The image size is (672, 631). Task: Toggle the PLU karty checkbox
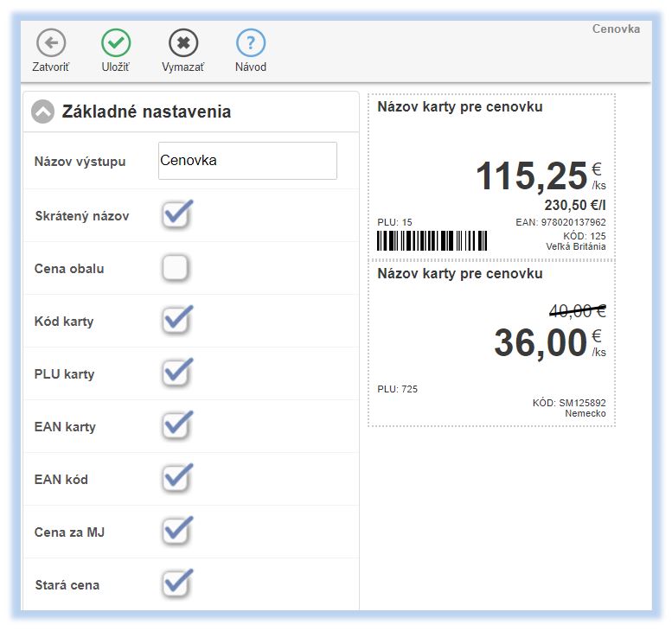click(x=176, y=374)
